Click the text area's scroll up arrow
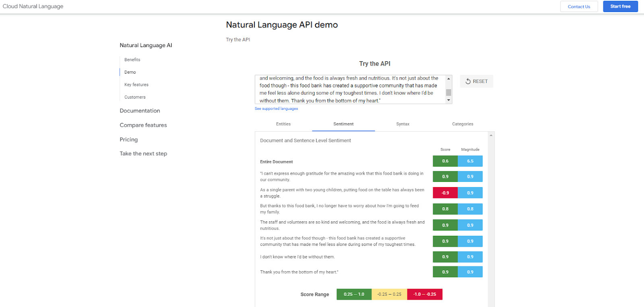Screen dimensions: 644x307 click(x=448, y=78)
